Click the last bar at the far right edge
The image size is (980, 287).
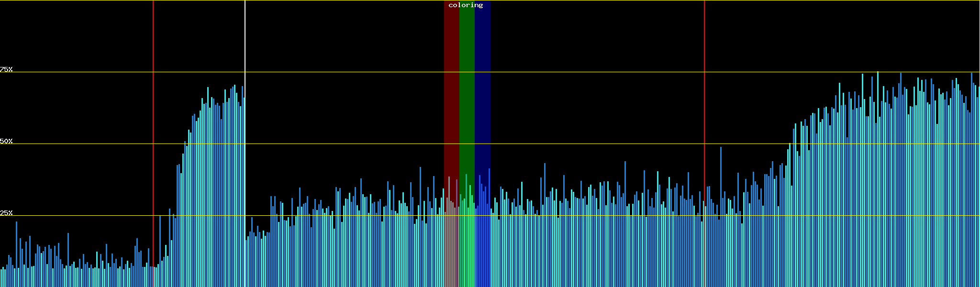[979, 191]
